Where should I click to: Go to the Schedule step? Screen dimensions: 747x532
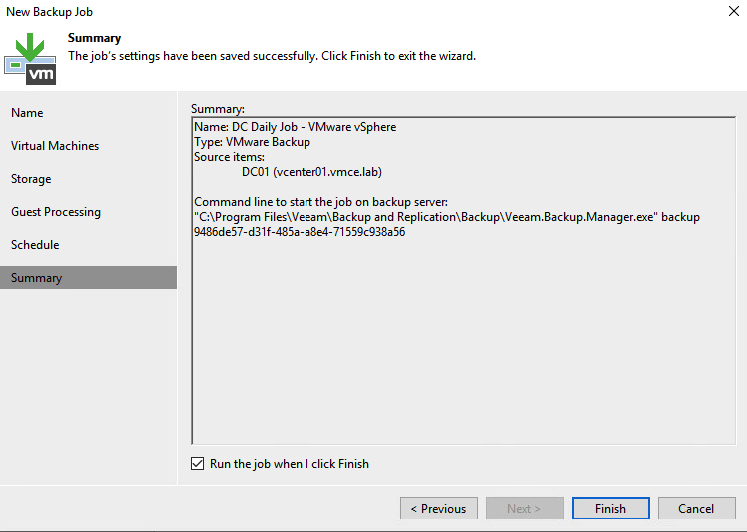[35, 244]
